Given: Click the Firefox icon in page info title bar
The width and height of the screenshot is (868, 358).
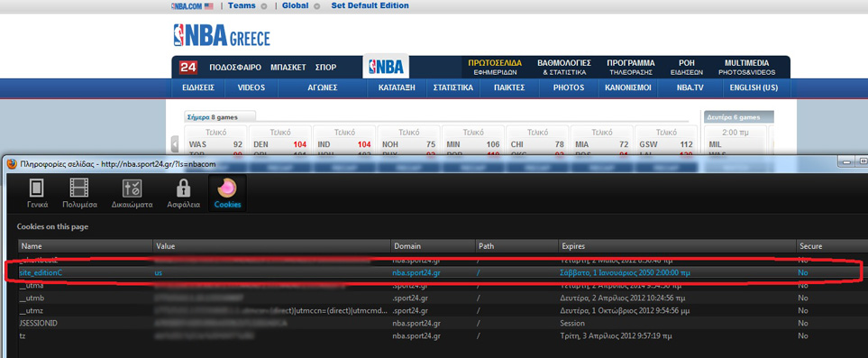Looking at the screenshot, I should pos(13,164).
